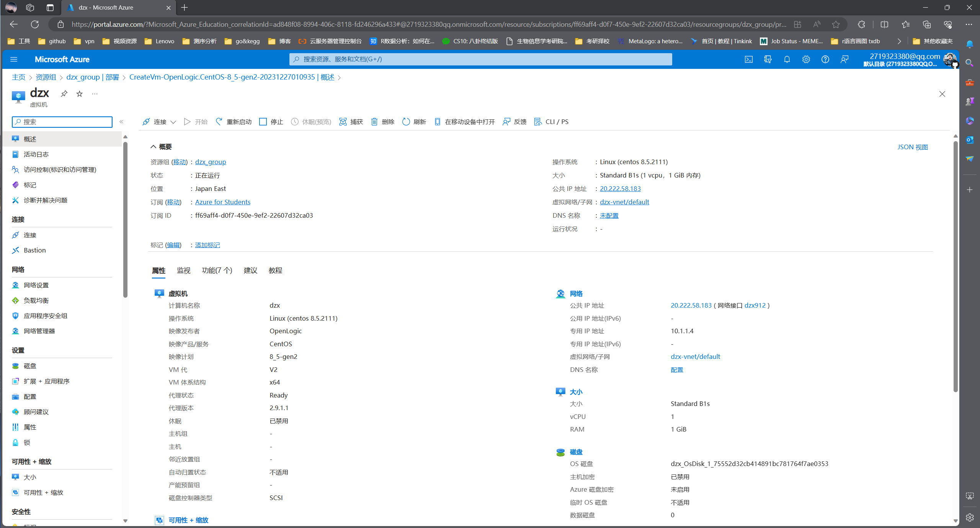The height and width of the screenshot is (528, 980).
Task: Open Cloud Shell from the top bar
Action: pyautogui.click(x=748, y=59)
